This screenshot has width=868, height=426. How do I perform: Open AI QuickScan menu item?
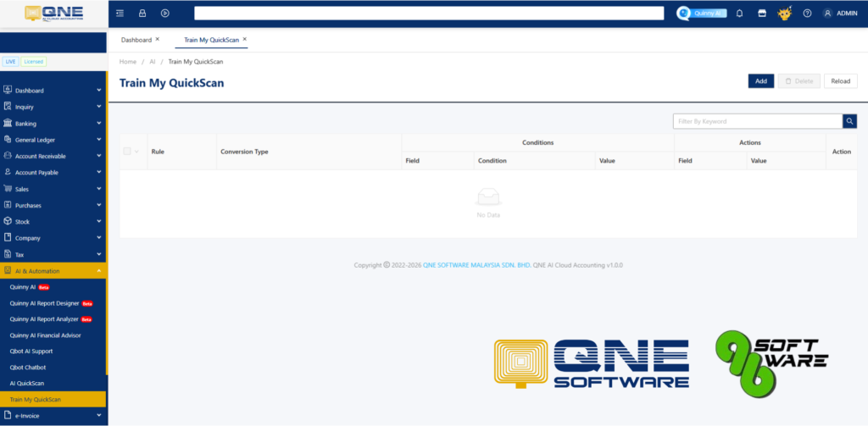(x=27, y=384)
